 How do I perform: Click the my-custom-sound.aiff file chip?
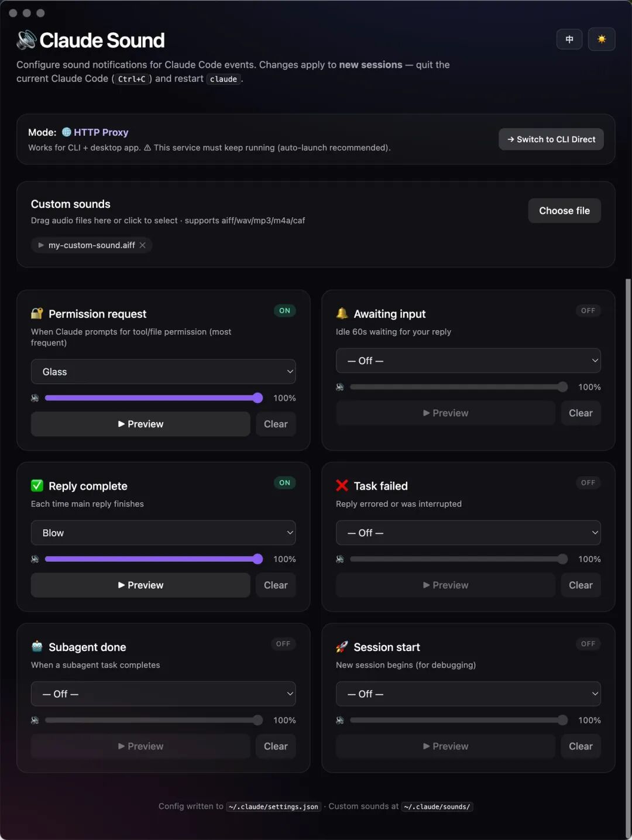pos(92,245)
